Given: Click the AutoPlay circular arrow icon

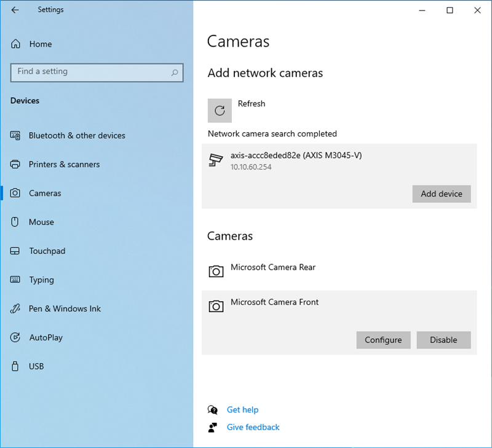Looking at the screenshot, I should click(14, 337).
